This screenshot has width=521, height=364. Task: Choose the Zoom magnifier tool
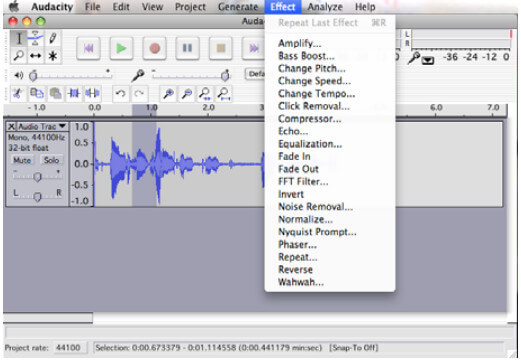click(18, 56)
